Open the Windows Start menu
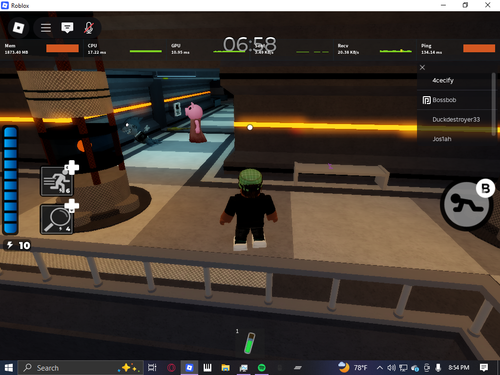Viewport: 500px width, 375px height. tap(9, 368)
